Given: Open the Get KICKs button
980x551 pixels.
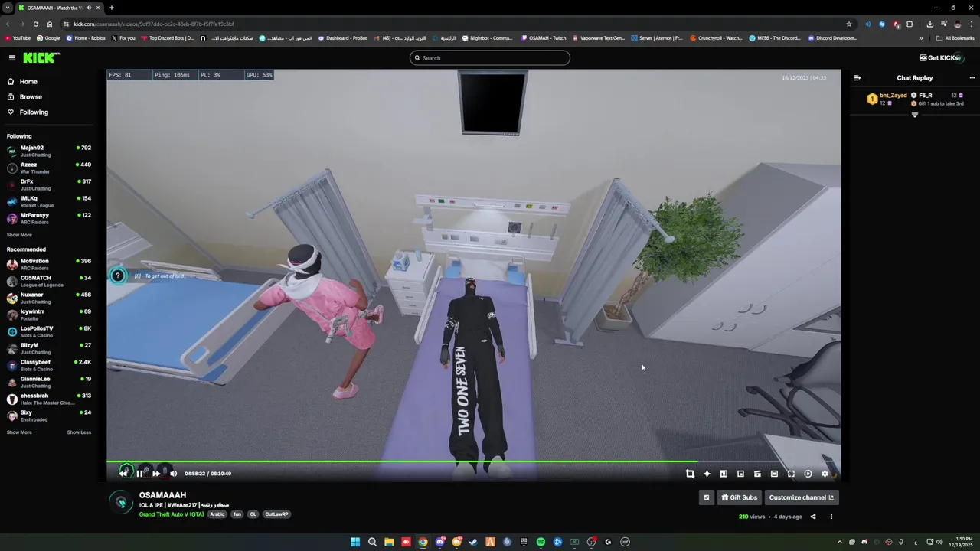Looking at the screenshot, I should (941, 58).
